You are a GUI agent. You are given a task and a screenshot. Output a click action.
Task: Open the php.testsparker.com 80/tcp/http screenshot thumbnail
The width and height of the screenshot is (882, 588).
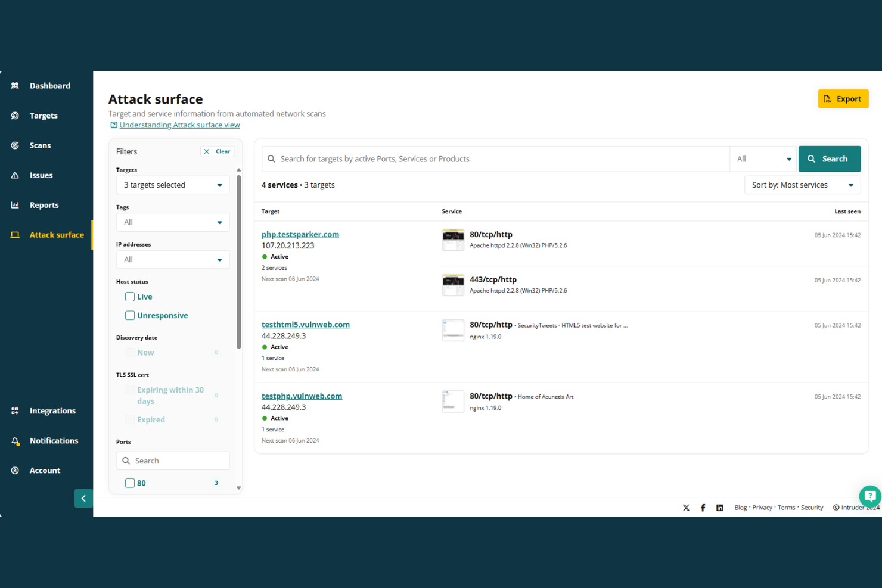coord(453,240)
